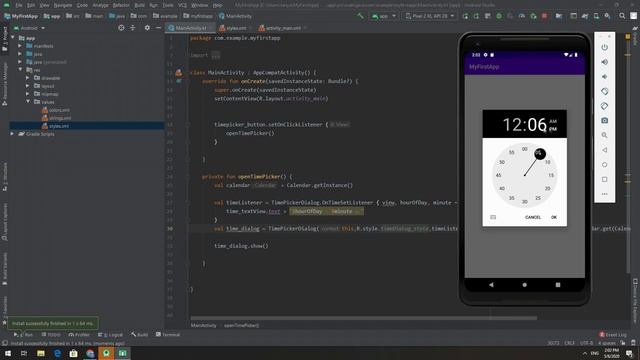Select minute 45 on the clock face
The height and width of the screenshot is (360, 640).
coord(498,175)
